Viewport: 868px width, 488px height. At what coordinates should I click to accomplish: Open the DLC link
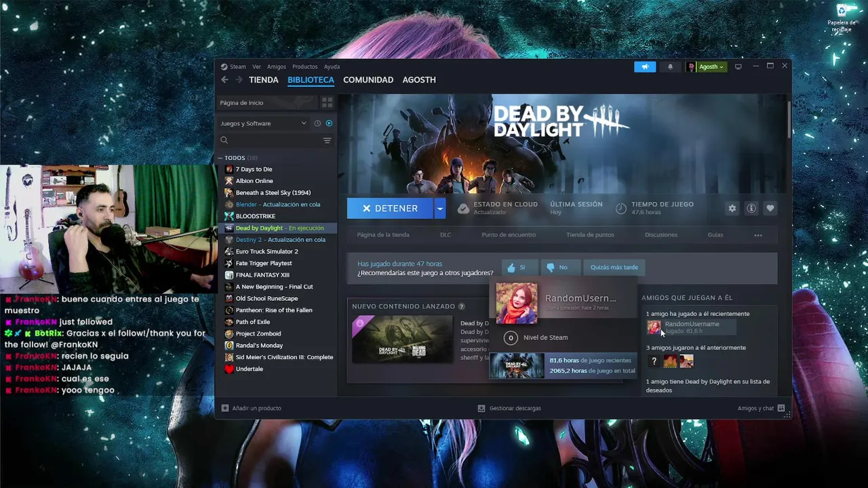[446, 235]
